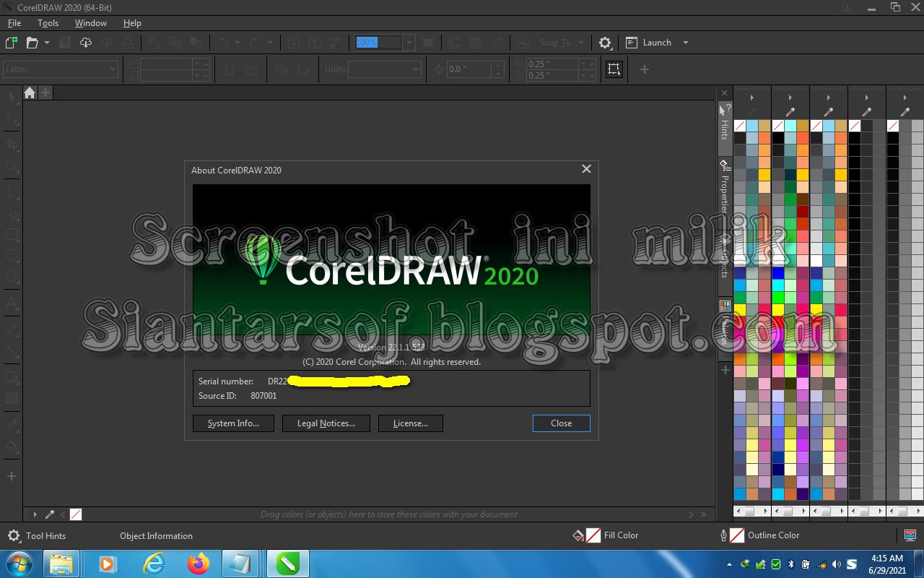
Task: Launch Internet Explorer from the taskbar
Action: click(153, 564)
